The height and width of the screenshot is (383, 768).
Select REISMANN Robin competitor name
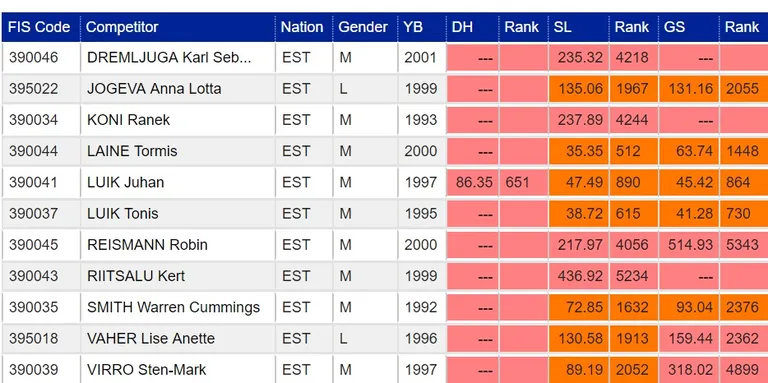click(147, 244)
